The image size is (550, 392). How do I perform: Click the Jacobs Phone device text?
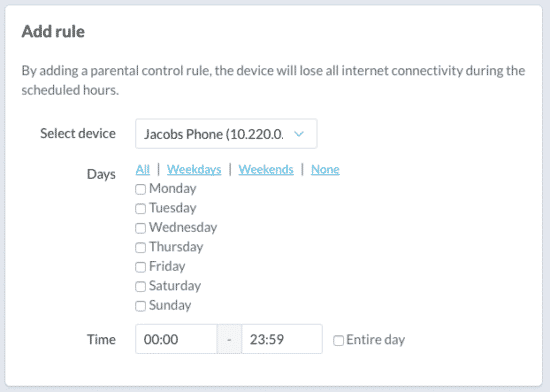pos(214,134)
